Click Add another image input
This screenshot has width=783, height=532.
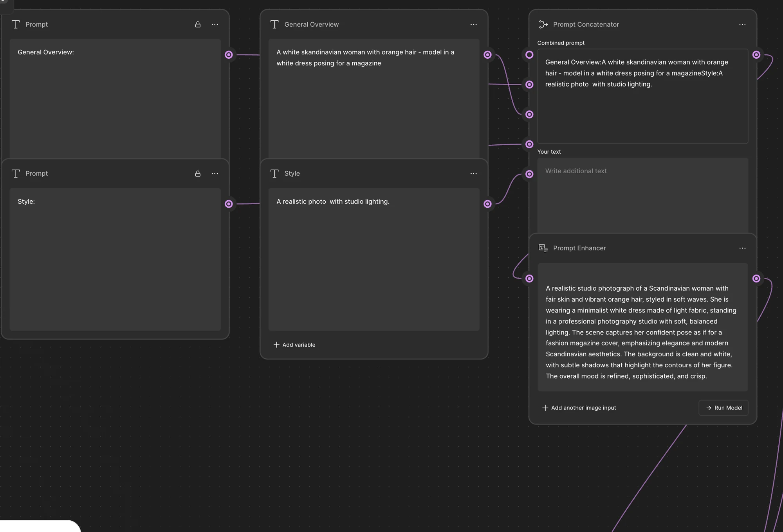pos(579,408)
